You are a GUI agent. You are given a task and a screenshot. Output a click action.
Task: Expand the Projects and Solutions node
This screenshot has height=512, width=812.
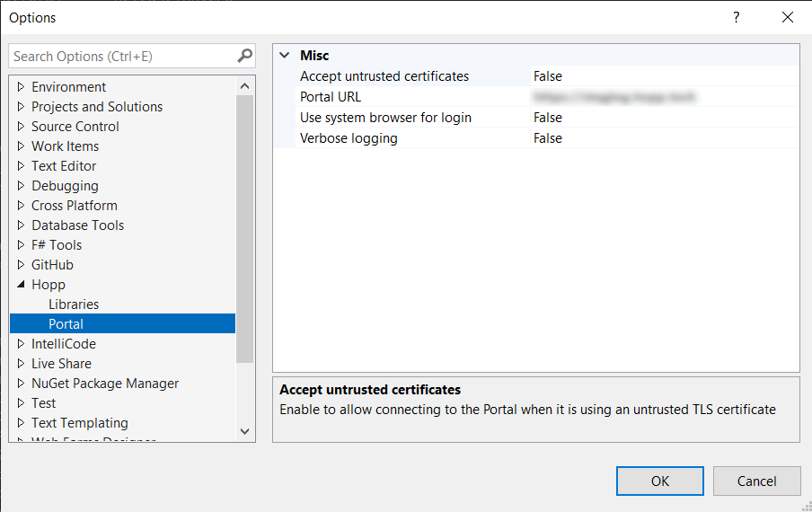(x=21, y=106)
